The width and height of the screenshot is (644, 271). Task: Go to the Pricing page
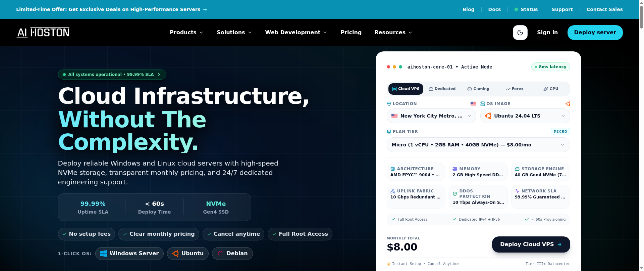tap(351, 32)
